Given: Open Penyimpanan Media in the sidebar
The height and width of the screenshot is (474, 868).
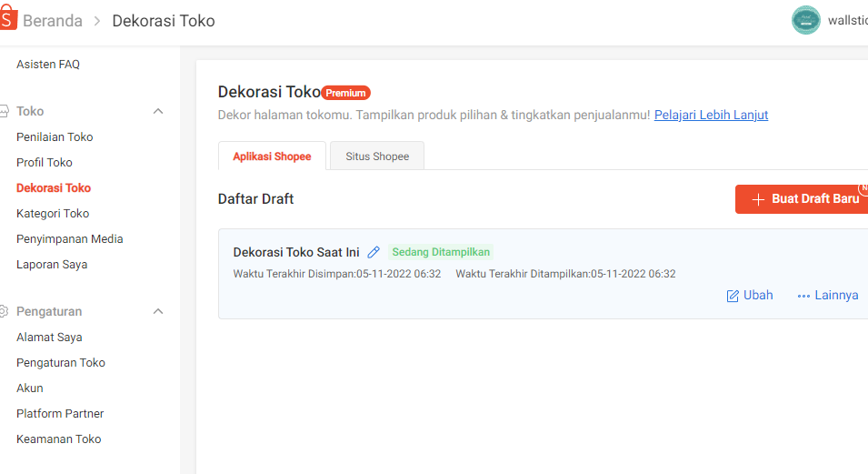Looking at the screenshot, I should 70,239.
